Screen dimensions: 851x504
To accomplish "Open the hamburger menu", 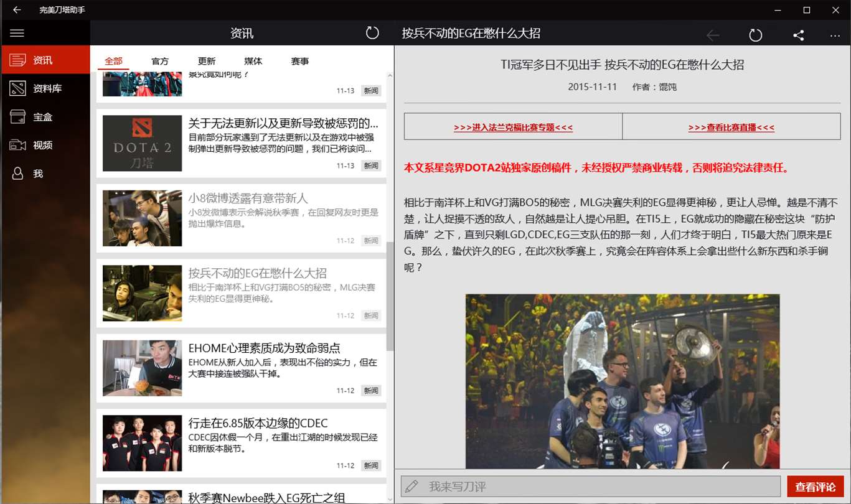I will click(17, 33).
